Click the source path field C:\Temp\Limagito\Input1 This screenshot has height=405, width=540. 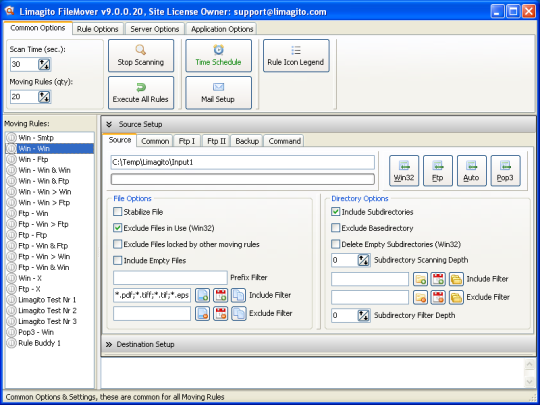tap(243, 163)
